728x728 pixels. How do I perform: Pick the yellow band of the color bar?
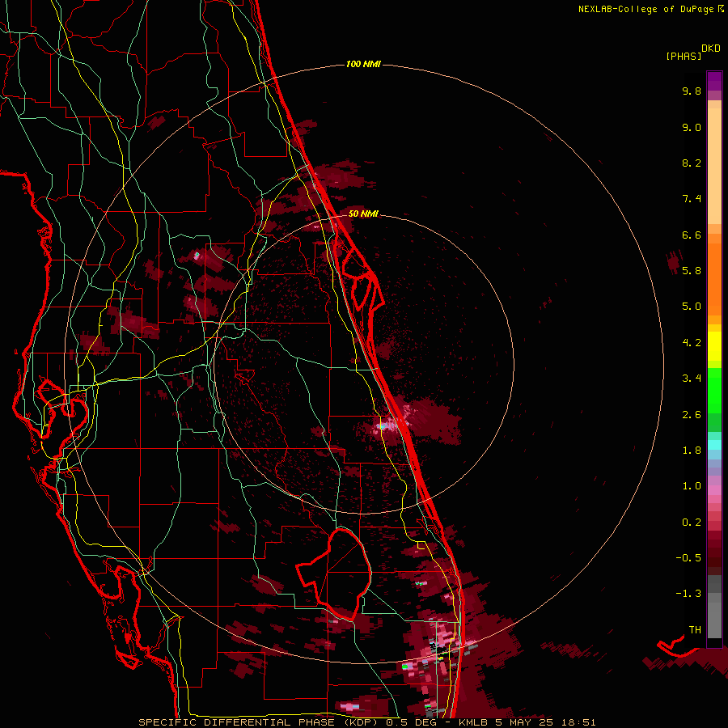[x=714, y=346]
